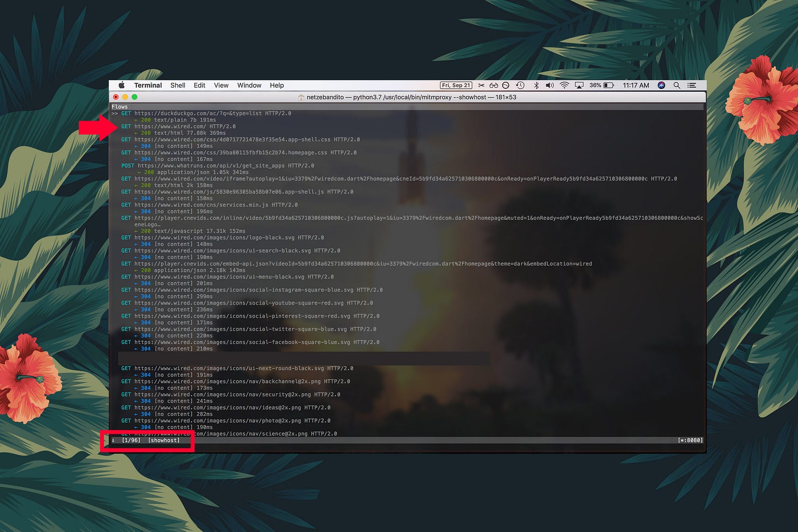This screenshot has height=532, width=798.
Task: Open the volume control icon
Action: (x=550, y=85)
